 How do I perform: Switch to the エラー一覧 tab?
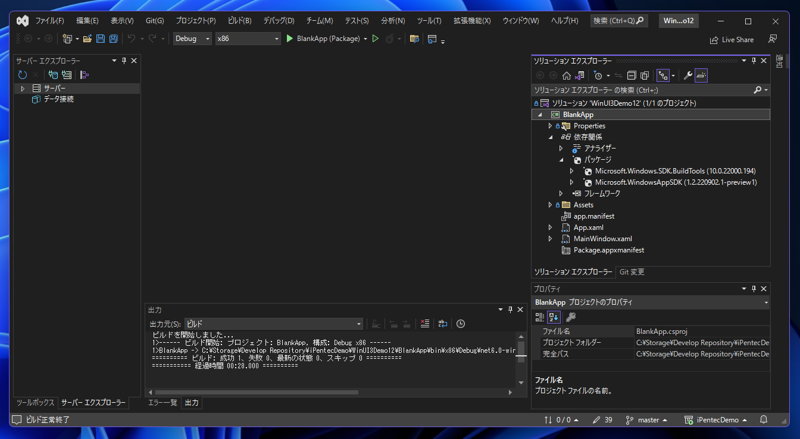click(x=162, y=403)
